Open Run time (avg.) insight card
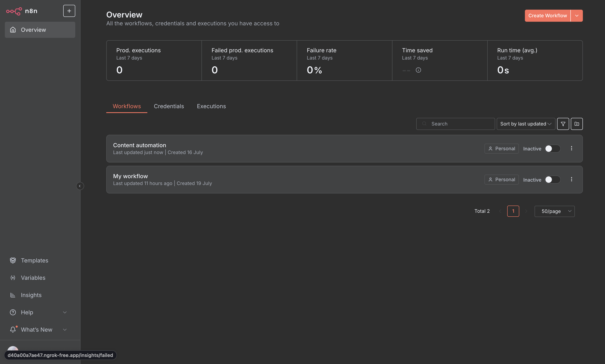The height and width of the screenshot is (364, 605). pos(535,61)
